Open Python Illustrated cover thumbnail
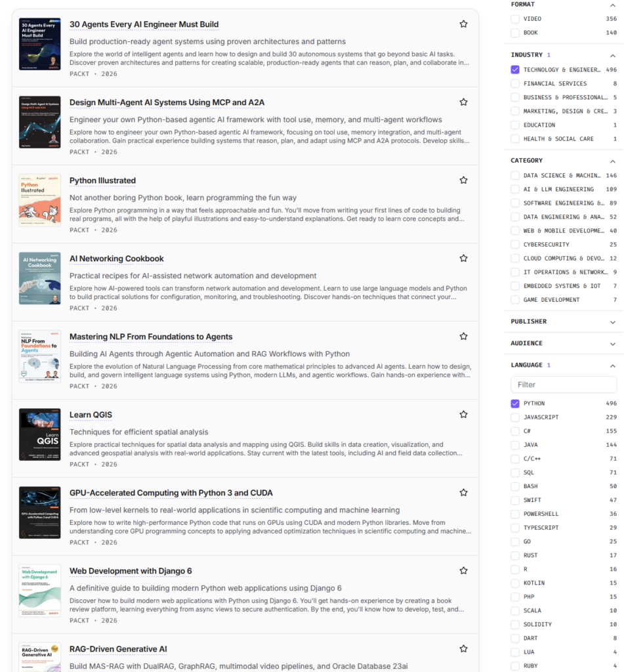Viewport: 624px width, 672px height. pyautogui.click(x=40, y=200)
